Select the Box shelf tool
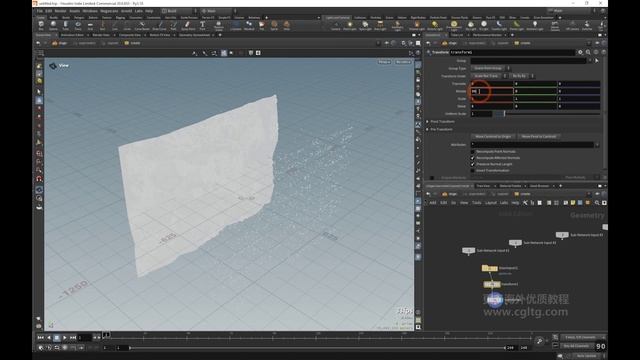 [41, 25]
